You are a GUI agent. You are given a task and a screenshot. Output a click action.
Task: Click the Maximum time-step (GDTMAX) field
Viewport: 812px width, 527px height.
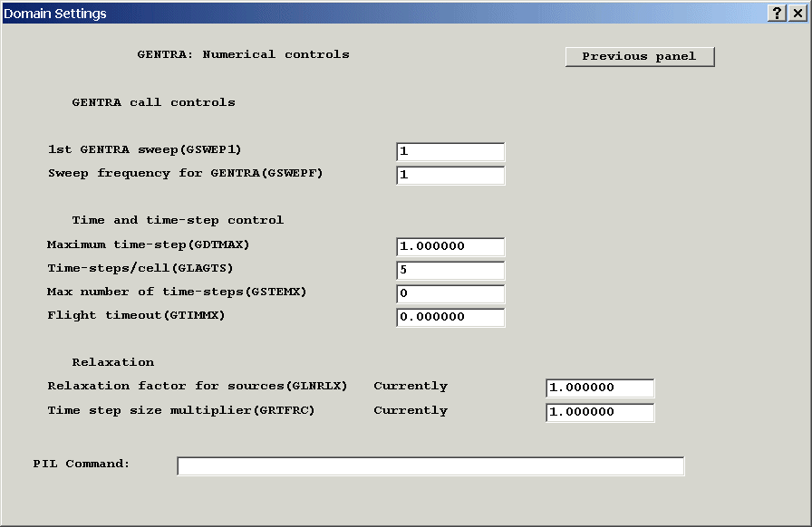pos(450,247)
